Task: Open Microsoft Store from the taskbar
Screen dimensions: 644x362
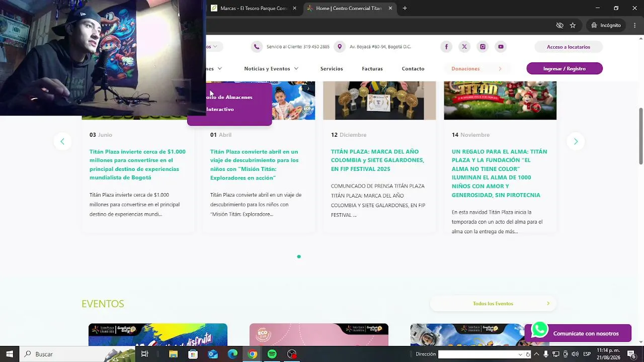Action: (x=193, y=354)
